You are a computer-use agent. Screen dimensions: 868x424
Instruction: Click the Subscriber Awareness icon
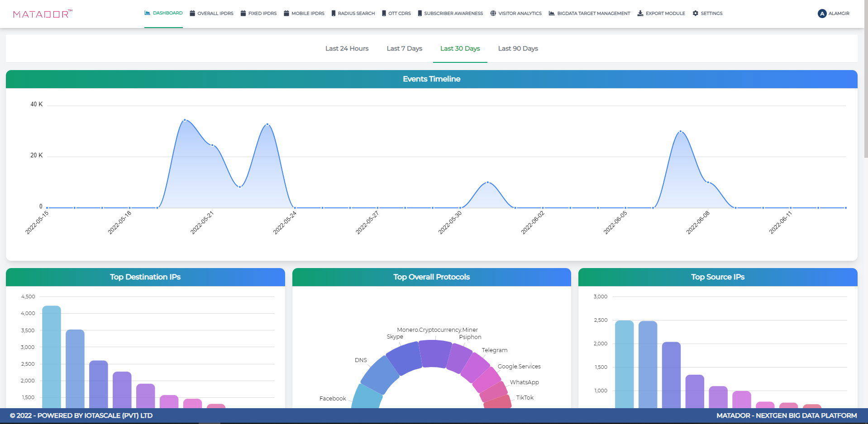[x=420, y=14]
